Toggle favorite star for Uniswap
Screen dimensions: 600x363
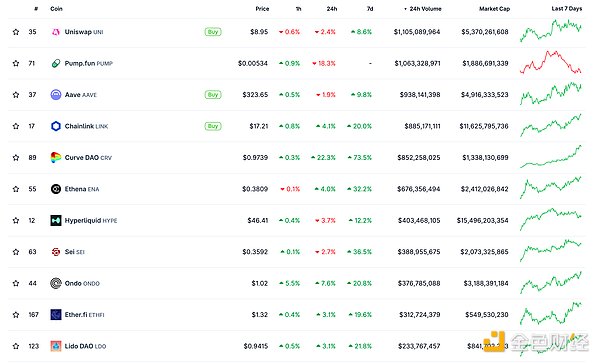click(16, 32)
